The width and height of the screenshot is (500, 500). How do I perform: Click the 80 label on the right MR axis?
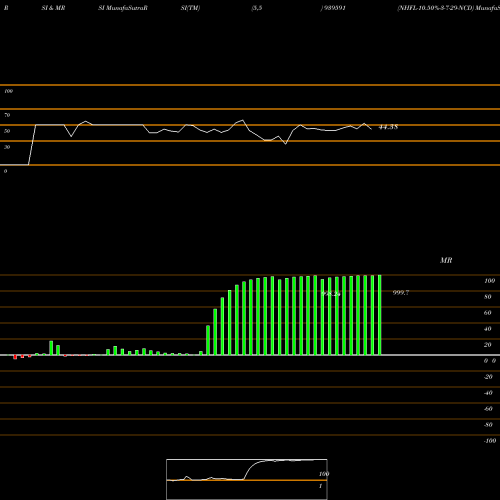488,297
